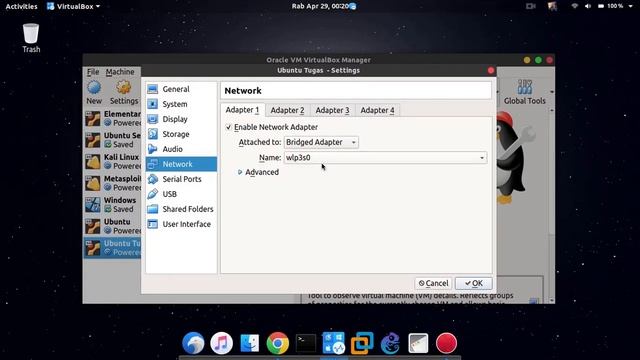Open the USB settings category
Viewport: 640px width, 360px height.
point(181,194)
